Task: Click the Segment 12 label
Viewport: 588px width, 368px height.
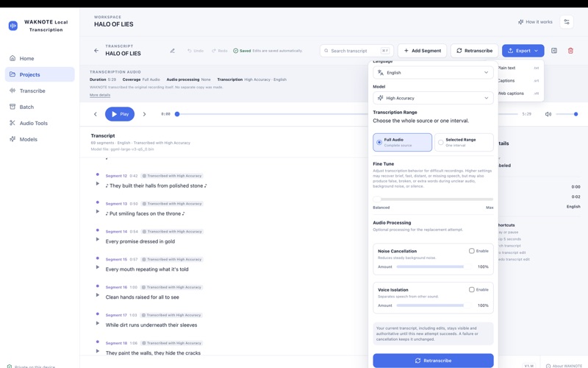Action: [x=116, y=176]
